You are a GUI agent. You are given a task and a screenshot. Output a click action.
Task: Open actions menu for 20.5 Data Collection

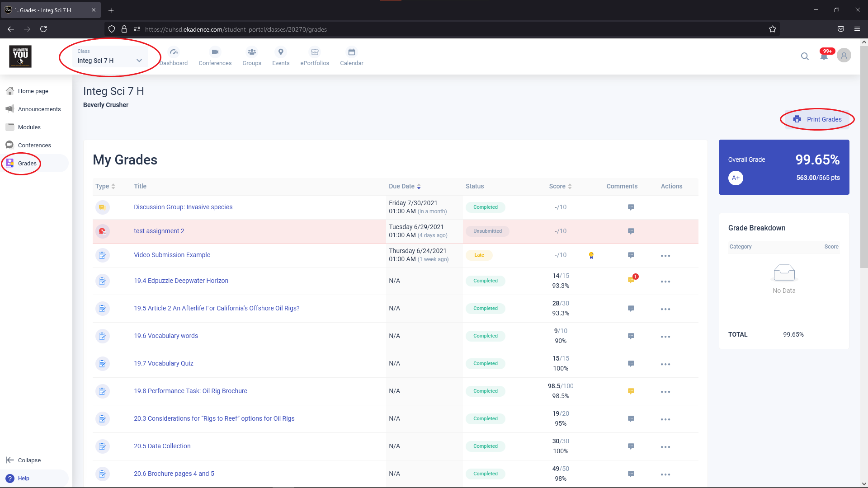665,447
